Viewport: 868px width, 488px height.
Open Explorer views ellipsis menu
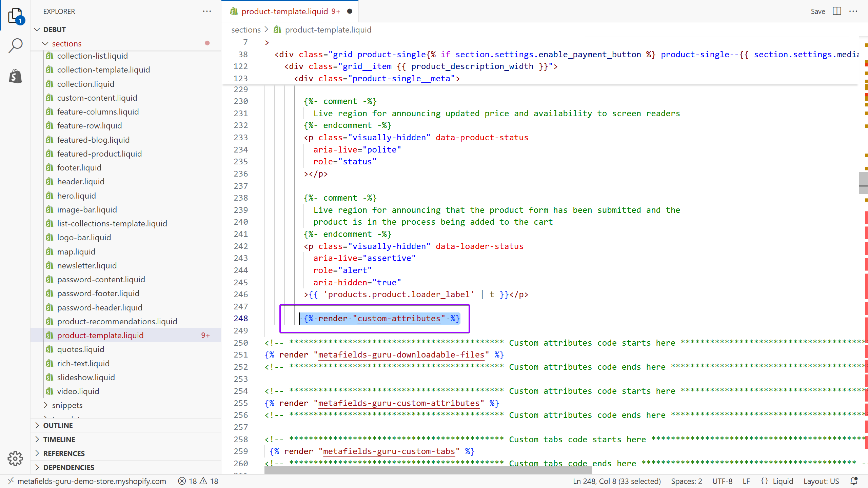[x=207, y=11]
